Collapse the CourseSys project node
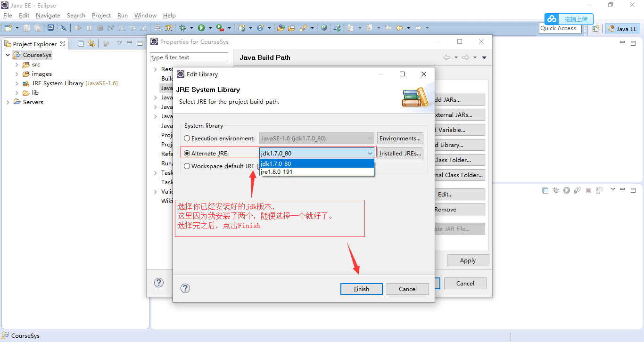 (8, 55)
